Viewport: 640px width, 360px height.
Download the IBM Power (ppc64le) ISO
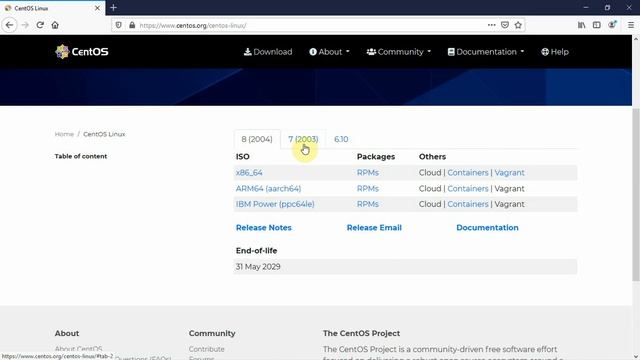pyautogui.click(x=275, y=204)
